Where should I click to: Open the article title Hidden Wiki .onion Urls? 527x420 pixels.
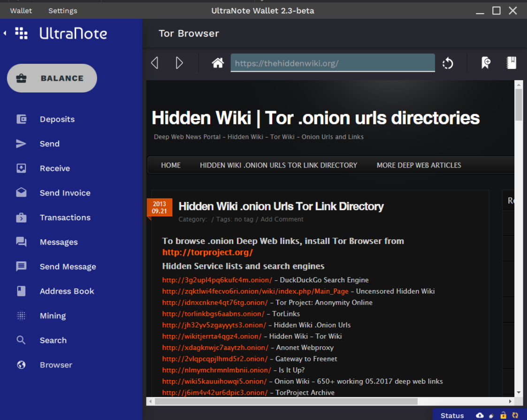pos(281,206)
